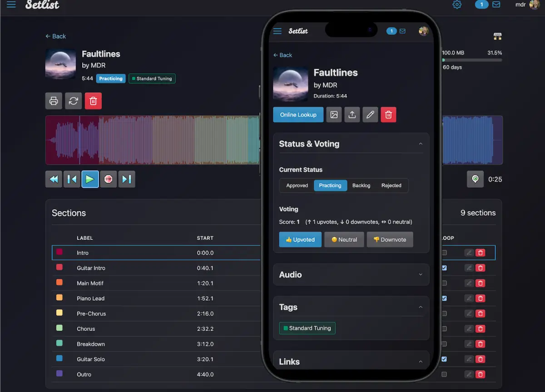Expand the Audio panel
545x392 pixels.
coord(421,274)
